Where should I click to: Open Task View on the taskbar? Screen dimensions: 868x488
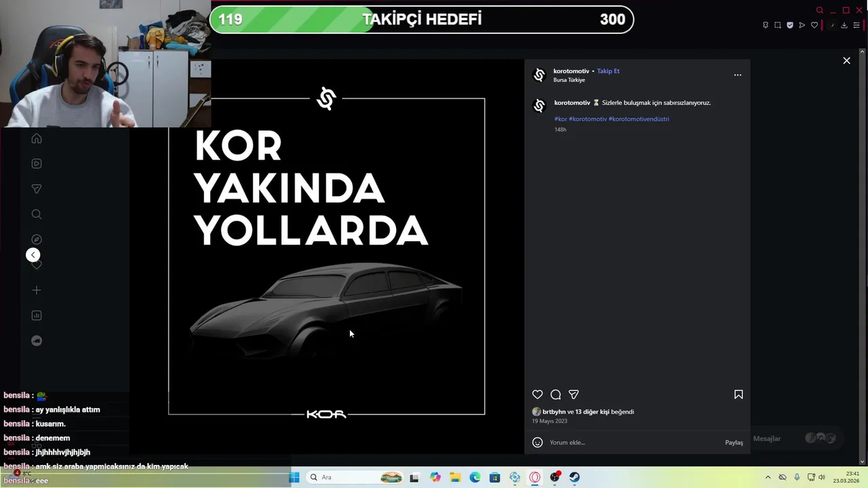pos(414,477)
